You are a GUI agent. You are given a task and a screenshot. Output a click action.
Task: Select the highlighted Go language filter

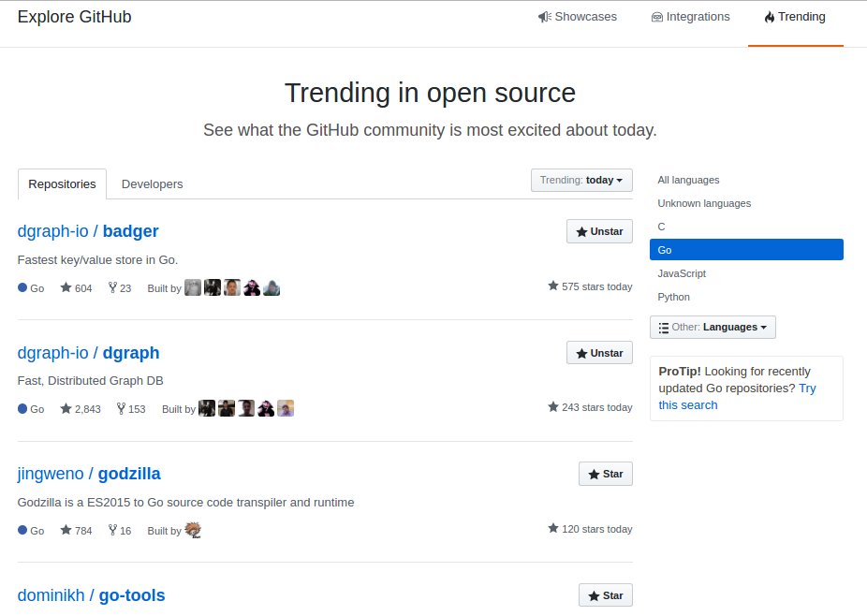click(746, 250)
